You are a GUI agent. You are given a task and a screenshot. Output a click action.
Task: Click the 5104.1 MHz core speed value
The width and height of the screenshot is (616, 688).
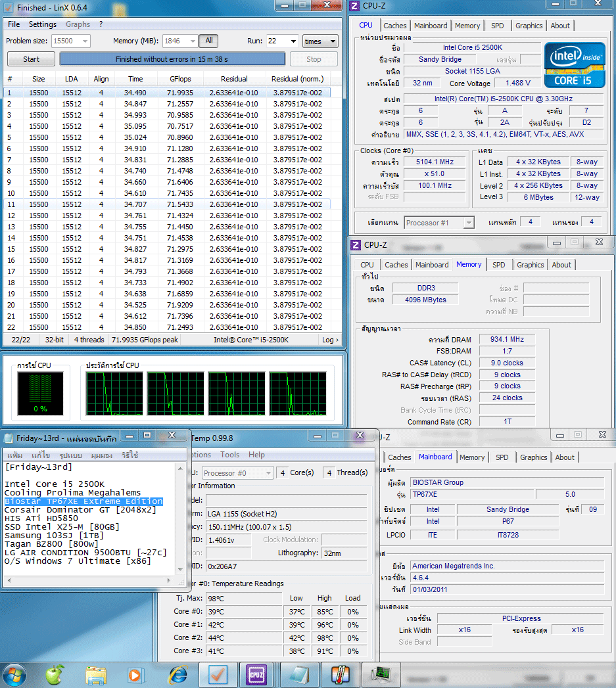point(435,162)
